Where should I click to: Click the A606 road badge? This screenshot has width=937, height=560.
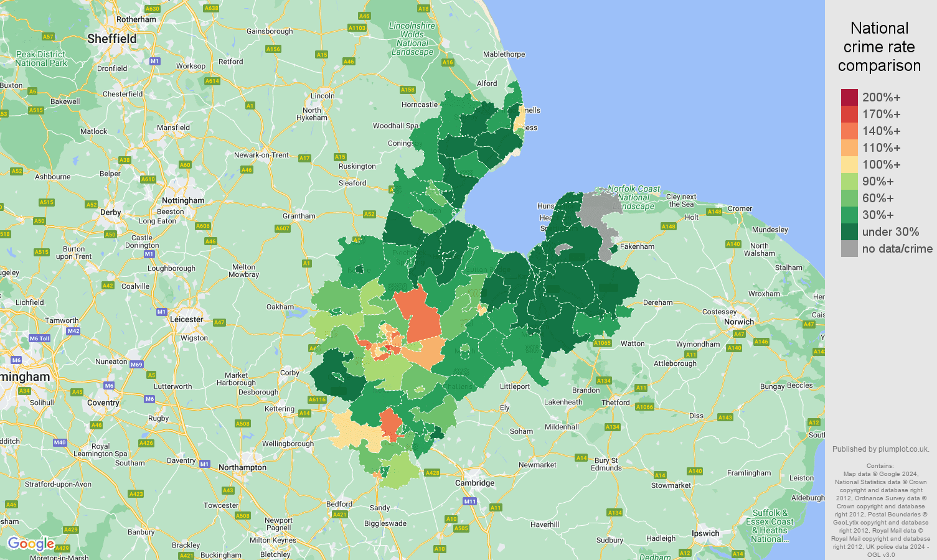[203, 226]
